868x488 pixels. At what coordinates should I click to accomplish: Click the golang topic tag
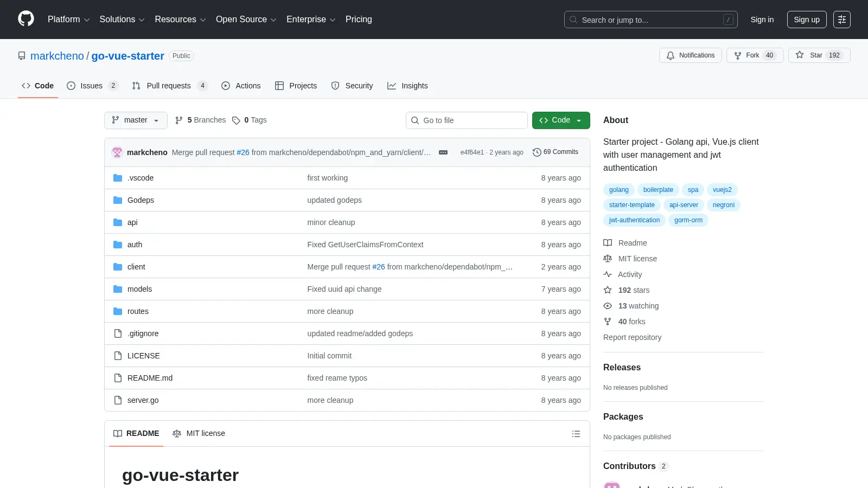[618, 190]
